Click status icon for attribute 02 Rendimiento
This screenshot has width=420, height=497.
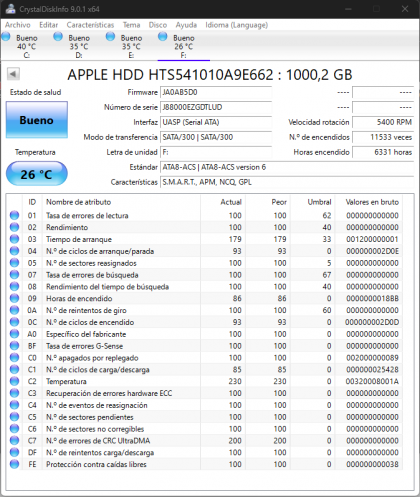14,227
